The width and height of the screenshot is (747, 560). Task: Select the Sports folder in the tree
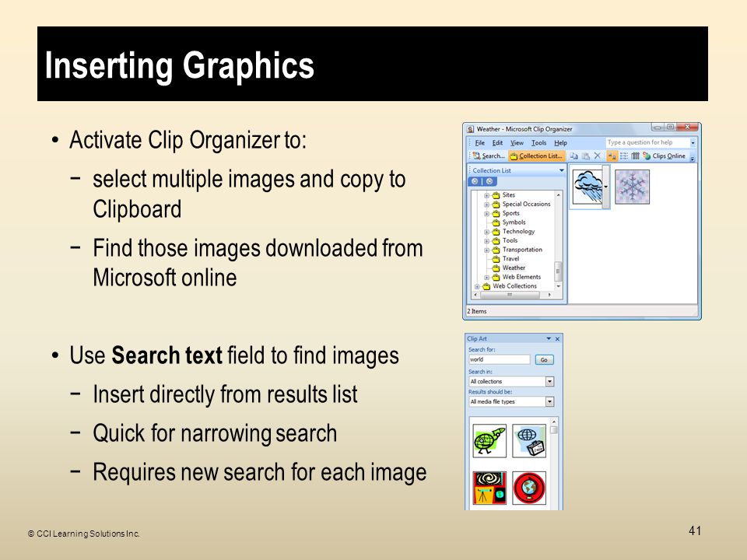[506, 213]
